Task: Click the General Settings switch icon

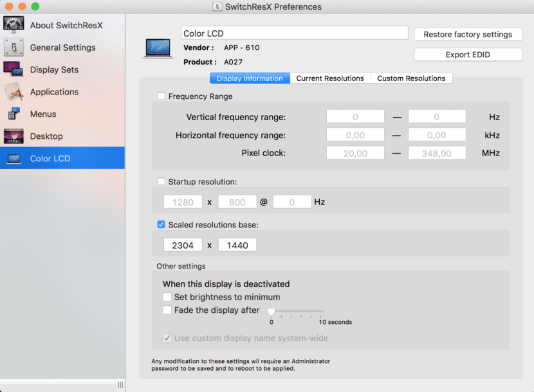Action: (14, 47)
